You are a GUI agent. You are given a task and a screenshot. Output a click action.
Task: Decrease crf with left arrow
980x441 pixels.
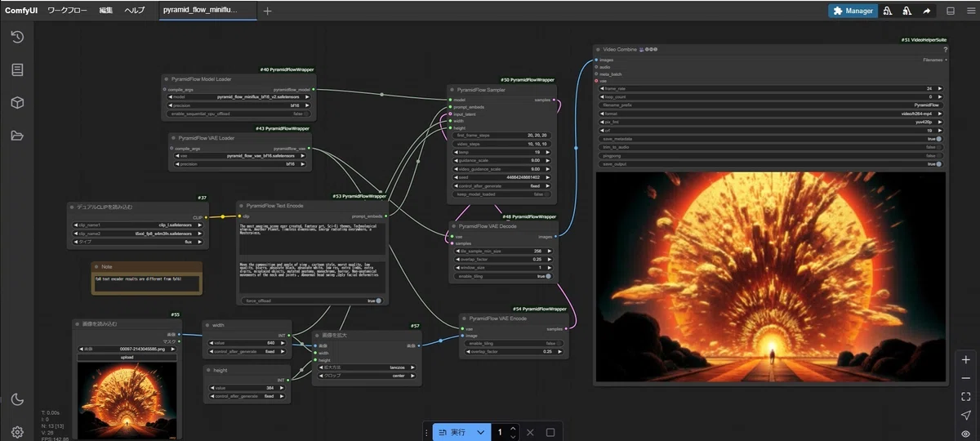point(602,130)
